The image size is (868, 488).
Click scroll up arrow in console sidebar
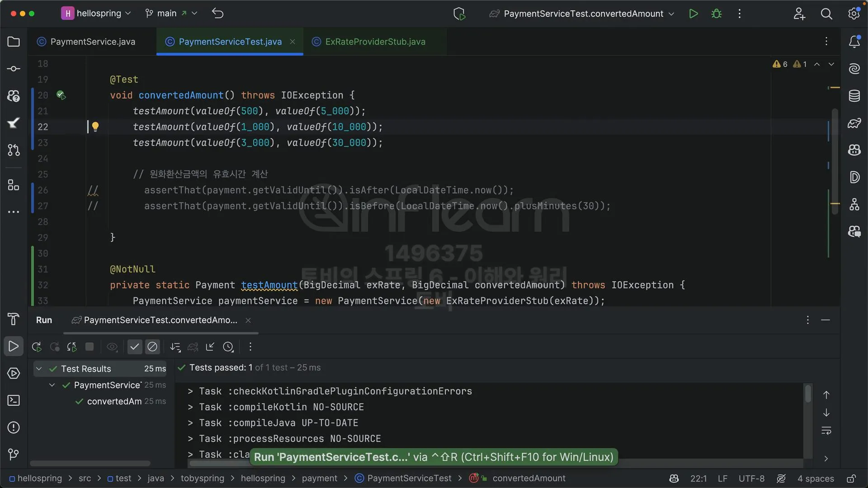[x=826, y=395]
